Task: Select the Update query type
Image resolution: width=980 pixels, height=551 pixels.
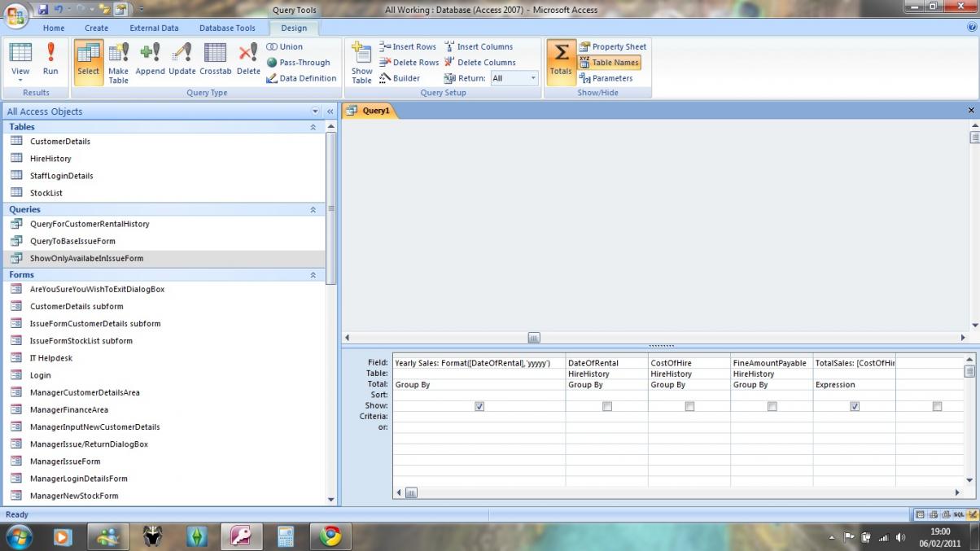Action: tap(182, 61)
